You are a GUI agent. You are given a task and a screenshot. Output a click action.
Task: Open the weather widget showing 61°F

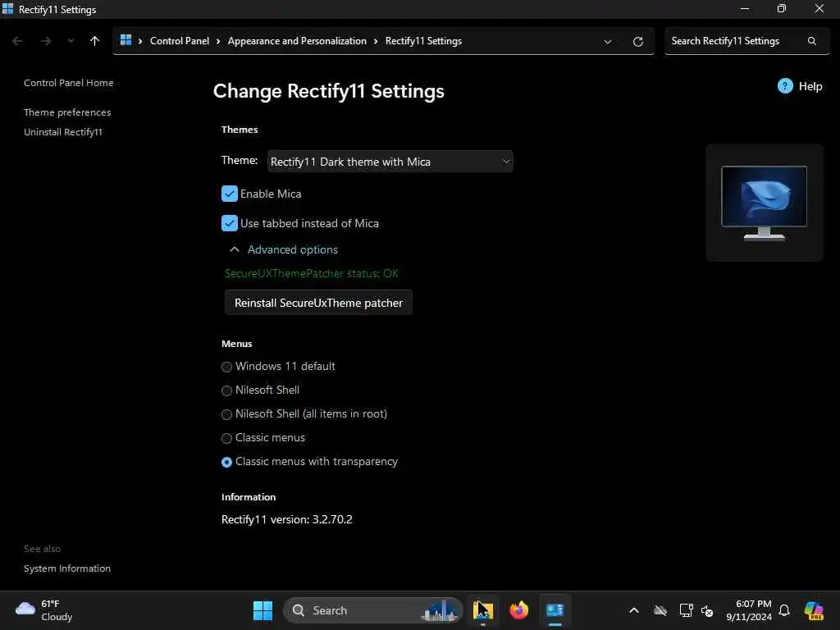(44, 610)
